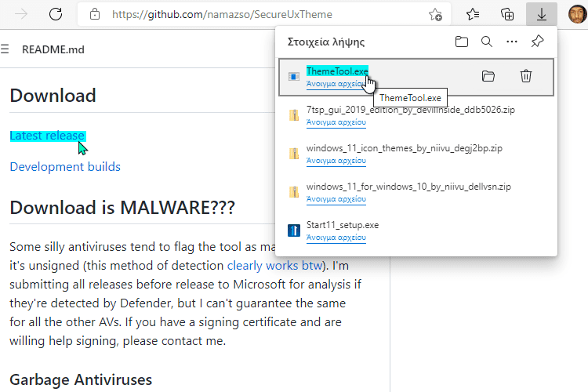This screenshot has width=588, height=392.
Task: Click the Download heading
Action: (x=53, y=96)
